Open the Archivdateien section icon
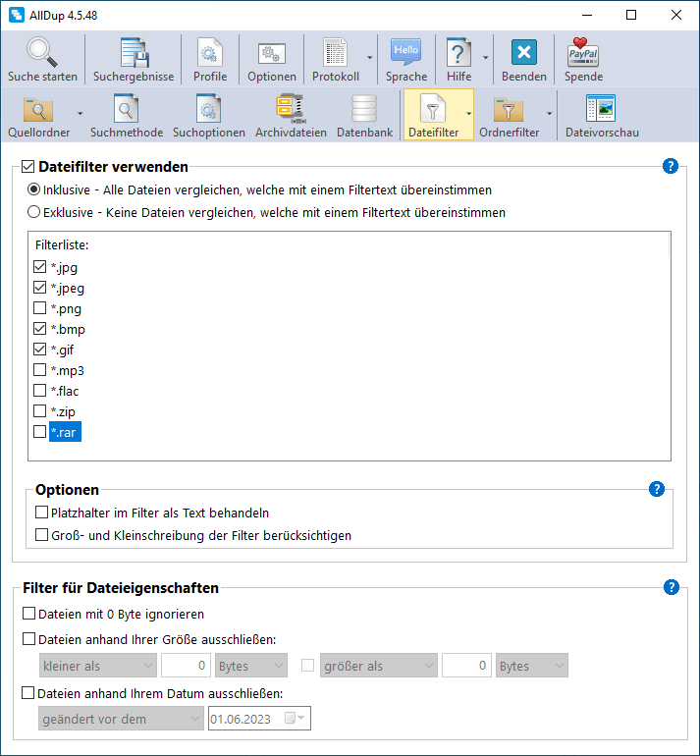This screenshot has height=756, width=700. coord(291,109)
